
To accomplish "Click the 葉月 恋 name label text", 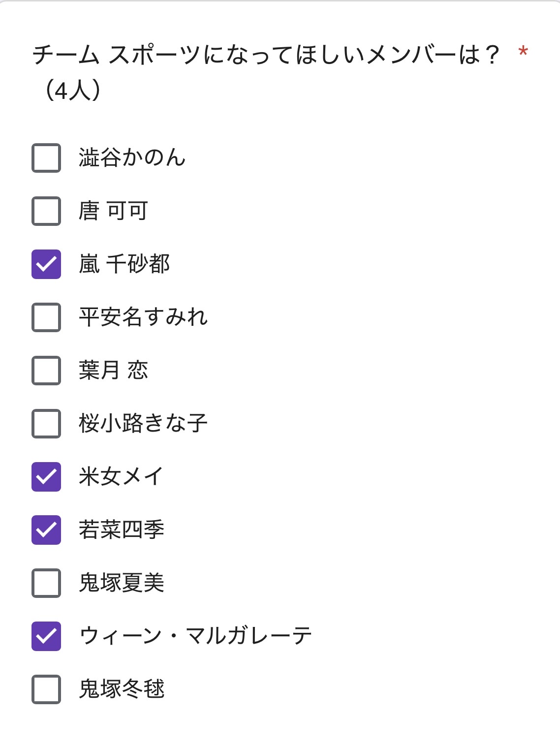I will pos(113,371).
